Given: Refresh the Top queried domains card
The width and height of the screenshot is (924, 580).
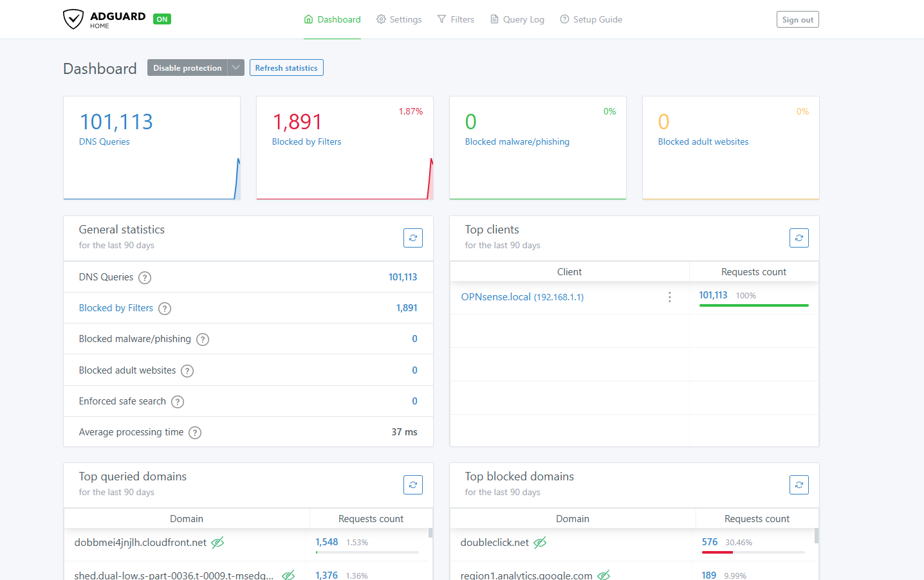Looking at the screenshot, I should coord(413,485).
